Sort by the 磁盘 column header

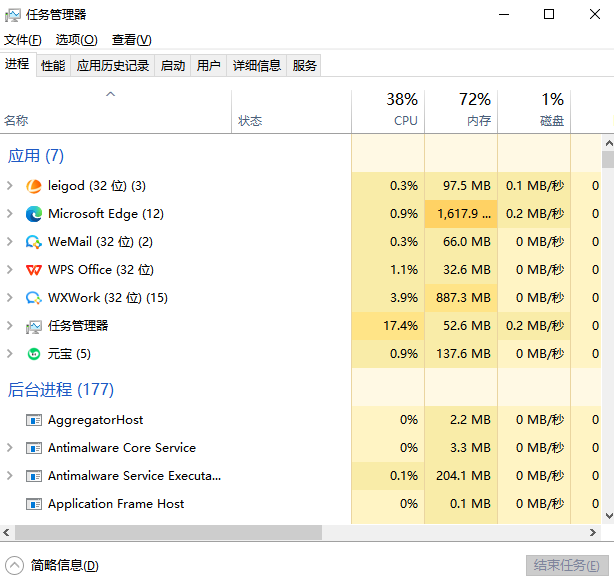click(x=534, y=112)
